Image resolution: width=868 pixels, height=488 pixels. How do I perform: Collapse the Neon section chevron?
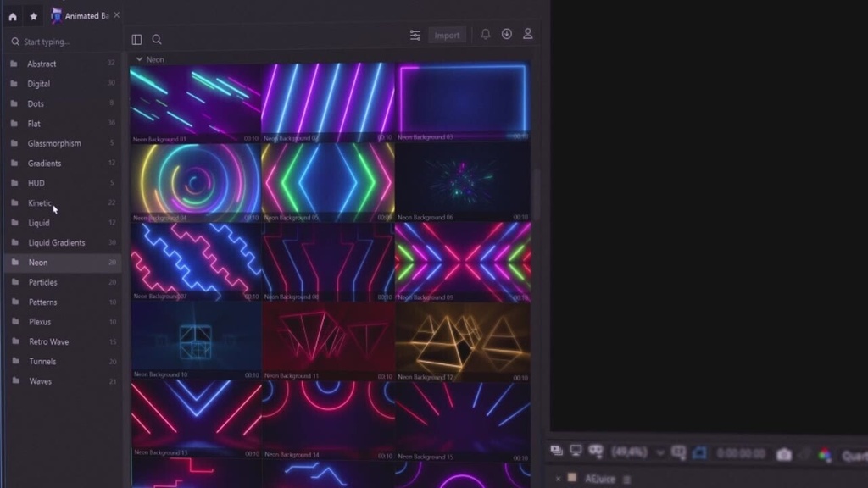point(140,59)
